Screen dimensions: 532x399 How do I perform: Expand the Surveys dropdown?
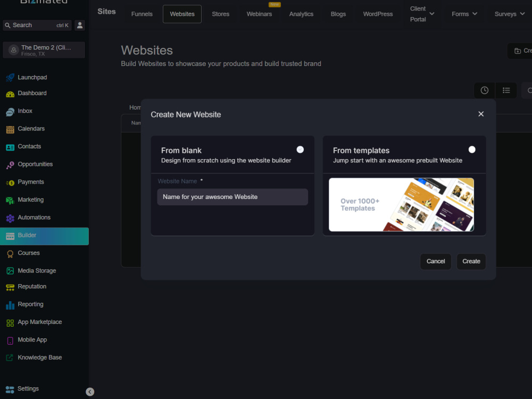pos(509,14)
